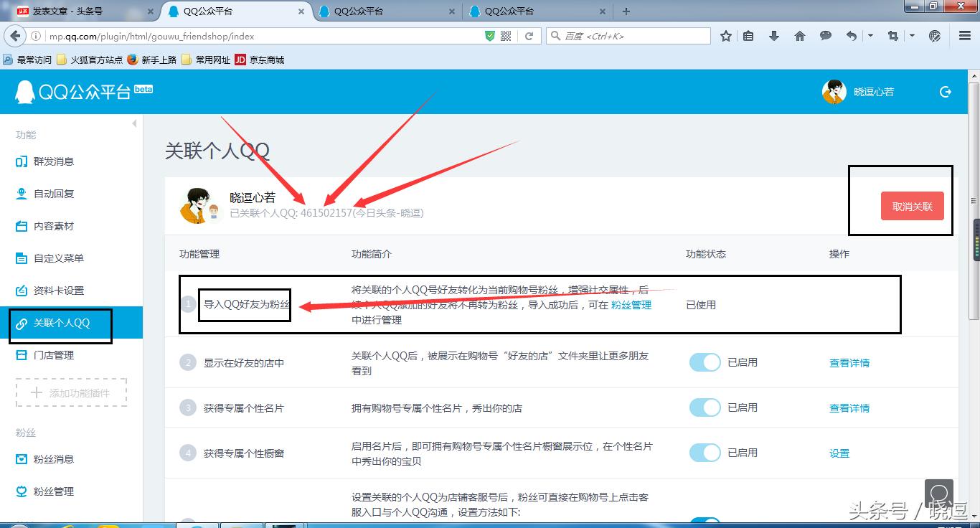Screen dimensions: 980x528
Task: Open 群发消息 in the sidebar
Action: coord(53,161)
